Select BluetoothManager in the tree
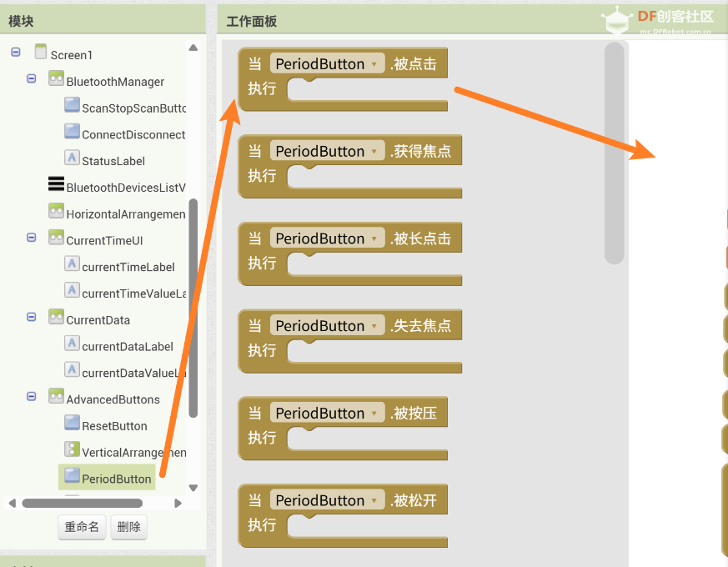The height and width of the screenshot is (567, 728). (115, 82)
